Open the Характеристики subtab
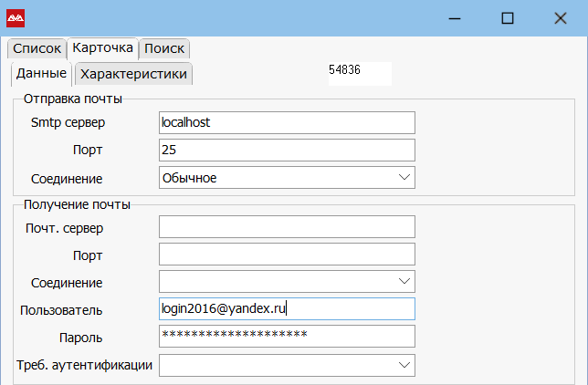588x385 pixels. 133,74
